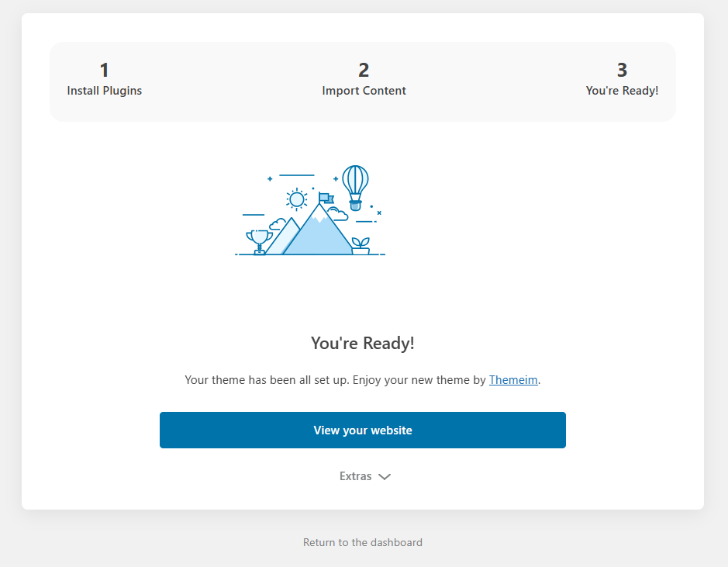Select step 2 Import Content

coord(364,79)
